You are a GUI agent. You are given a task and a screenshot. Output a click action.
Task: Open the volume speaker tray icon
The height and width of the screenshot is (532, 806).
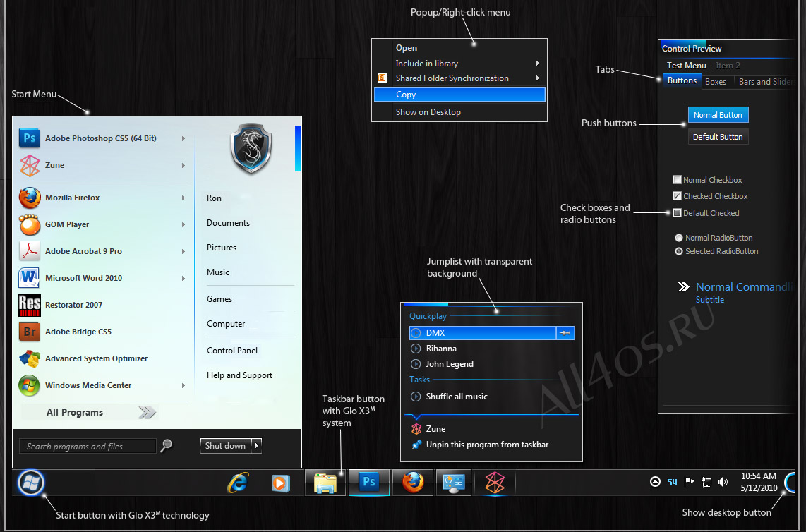[723, 482]
